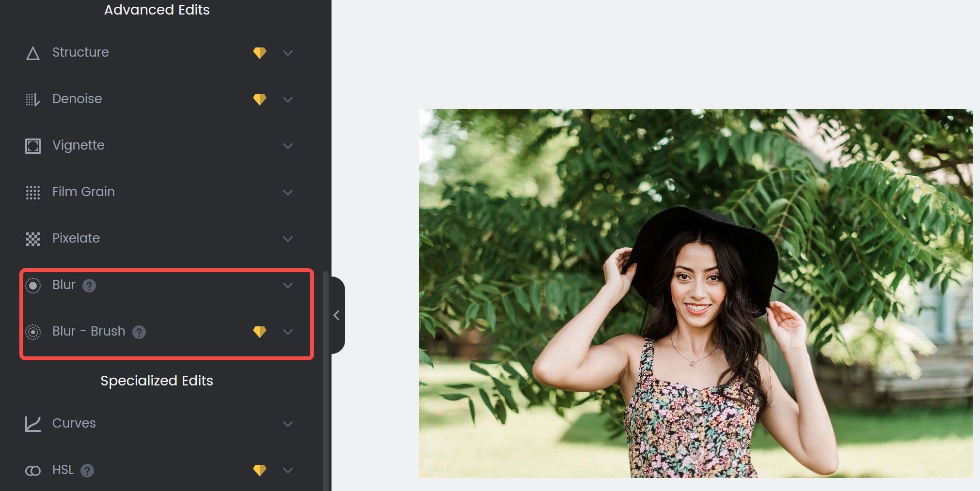Click the Film Grain dotted icon
The width and height of the screenshot is (980, 491).
click(32, 192)
